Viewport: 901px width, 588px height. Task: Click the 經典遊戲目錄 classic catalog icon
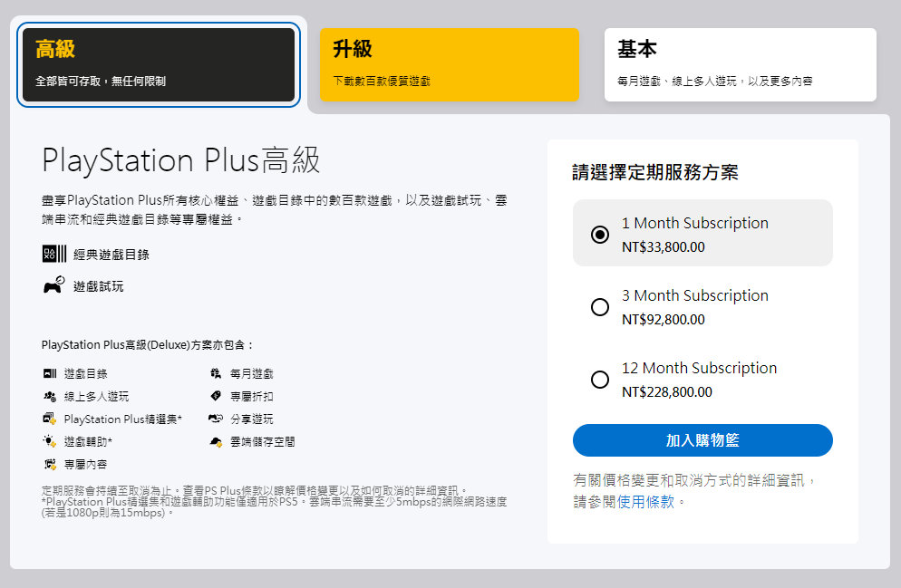point(54,254)
